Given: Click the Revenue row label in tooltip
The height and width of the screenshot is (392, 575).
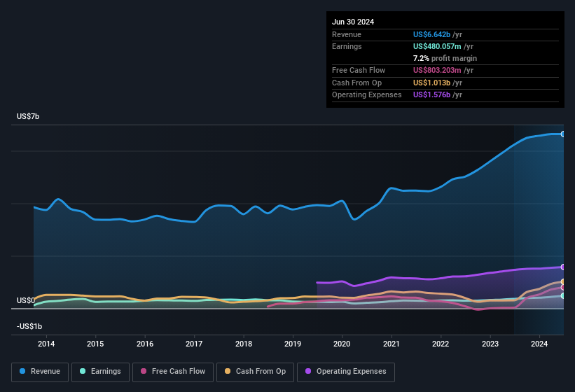Looking at the screenshot, I should [x=347, y=34].
